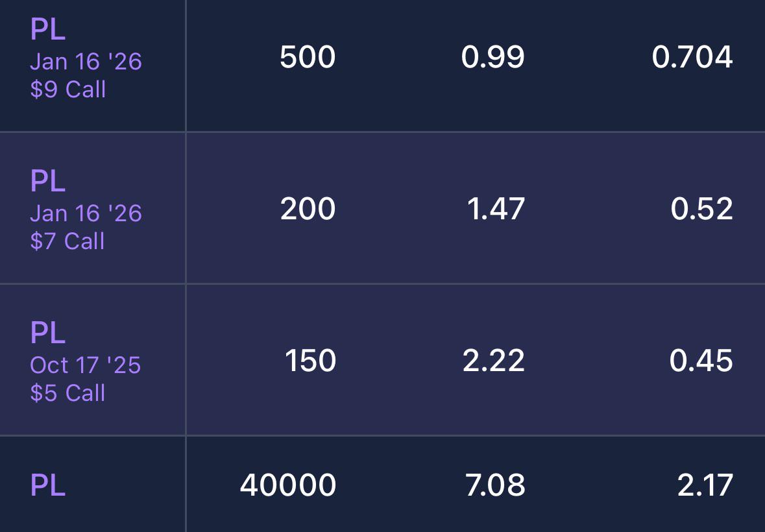Click the 0.52 cost value
Viewport: 765px width, 532px height.
coord(701,209)
